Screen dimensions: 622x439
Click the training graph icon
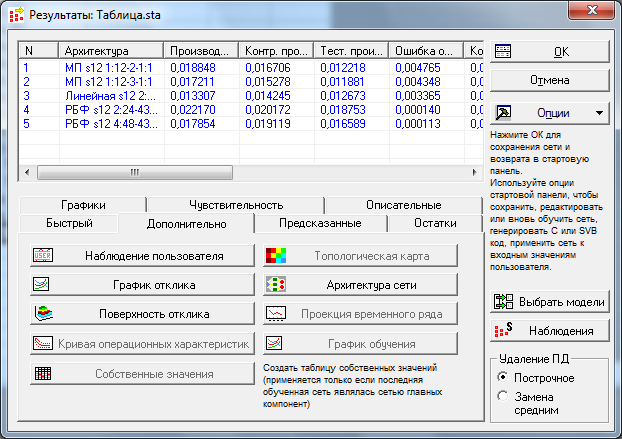(x=274, y=343)
